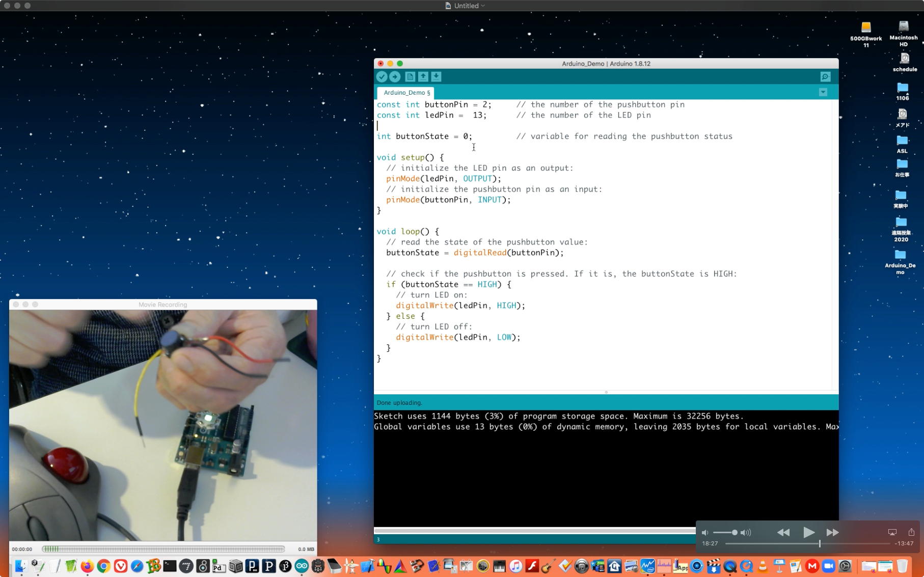
Task: Launch Google Chrome from the dock
Action: pyautogui.click(x=104, y=566)
